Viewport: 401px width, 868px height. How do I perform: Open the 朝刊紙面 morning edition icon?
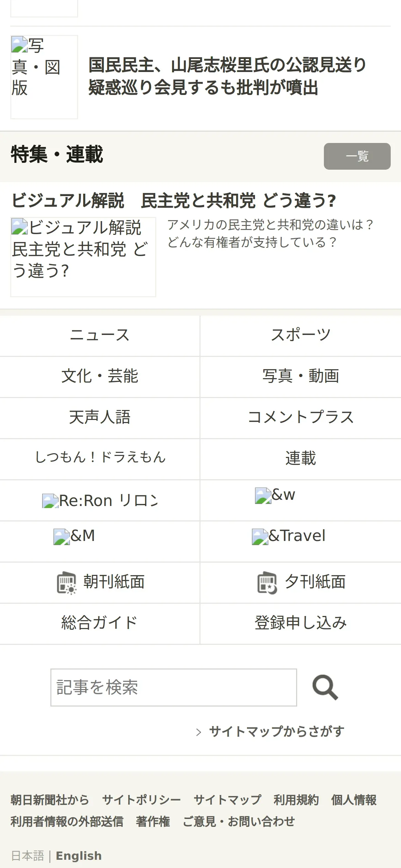[66, 583]
